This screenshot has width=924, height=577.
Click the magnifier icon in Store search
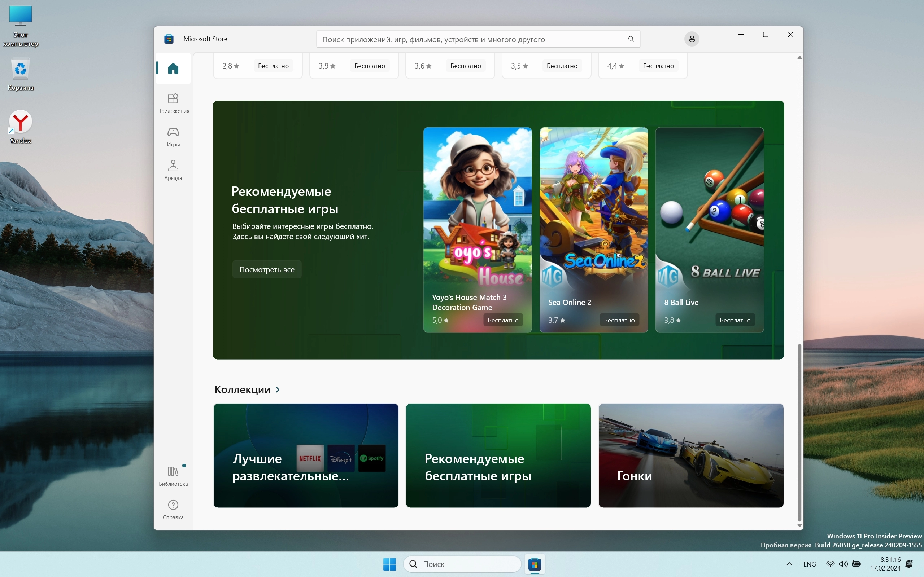631,39
